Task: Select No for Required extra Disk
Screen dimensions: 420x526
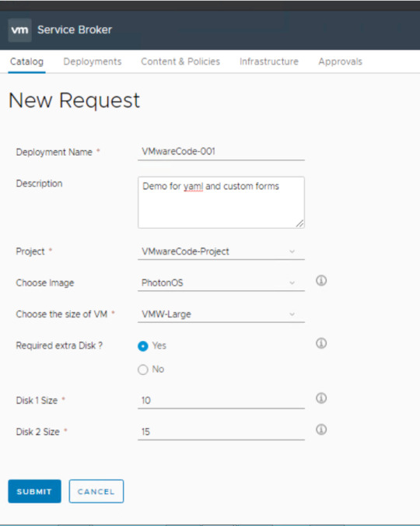Action: pos(143,370)
